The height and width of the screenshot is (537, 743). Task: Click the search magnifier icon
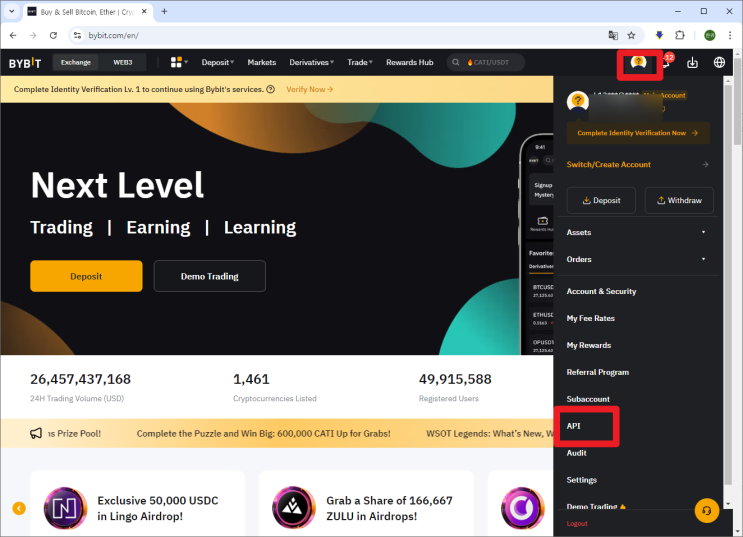[x=455, y=62]
